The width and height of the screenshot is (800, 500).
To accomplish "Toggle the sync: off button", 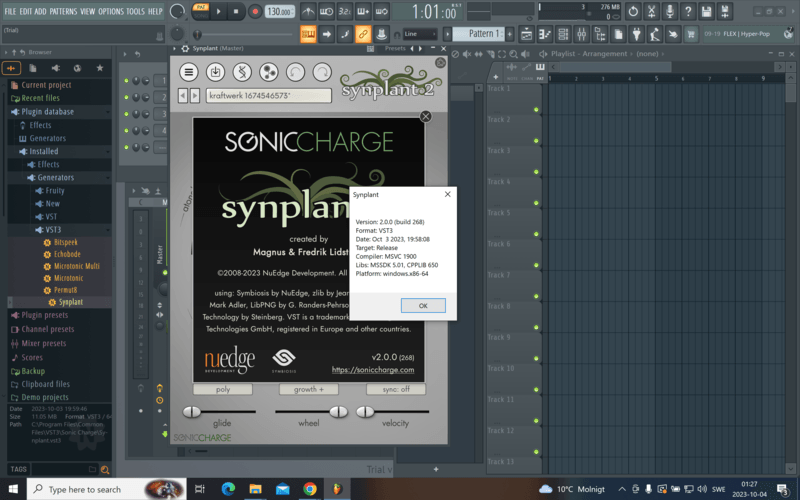I will coord(396,389).
